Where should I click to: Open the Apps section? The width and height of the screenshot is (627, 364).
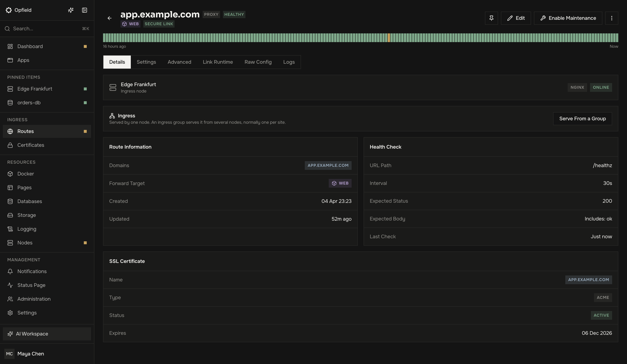pyautogui.click(x=47, y=60)
